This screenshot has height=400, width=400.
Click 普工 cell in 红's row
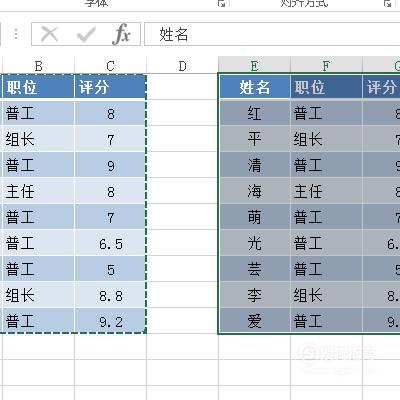[326, 113]
